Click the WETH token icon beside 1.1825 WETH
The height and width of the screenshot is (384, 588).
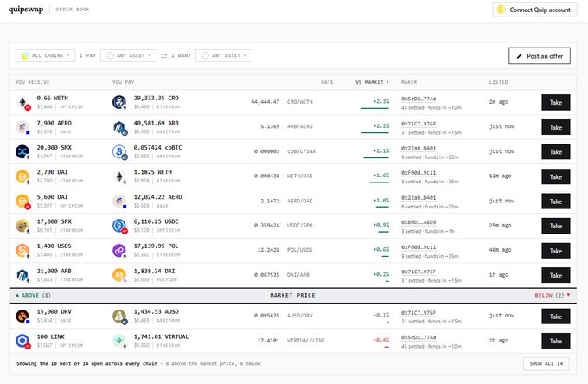coord(119,176)
